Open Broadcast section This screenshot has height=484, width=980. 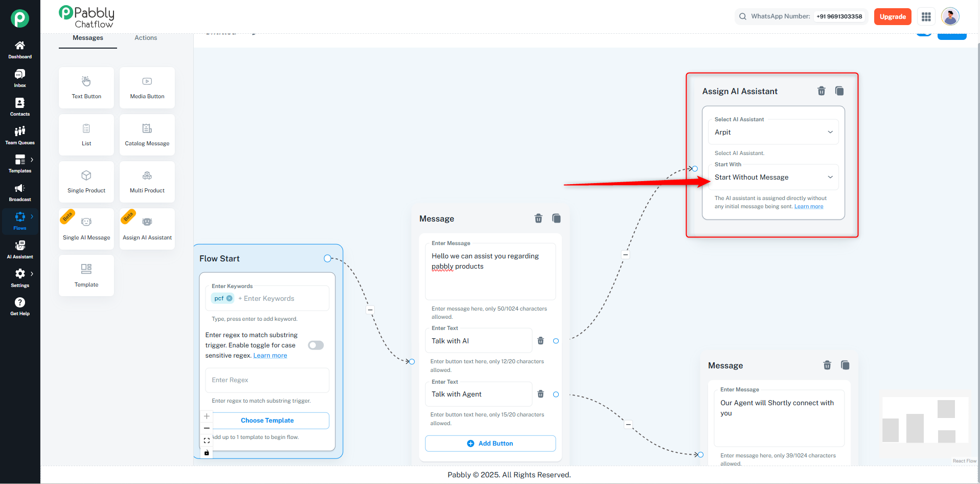point(20,193)
